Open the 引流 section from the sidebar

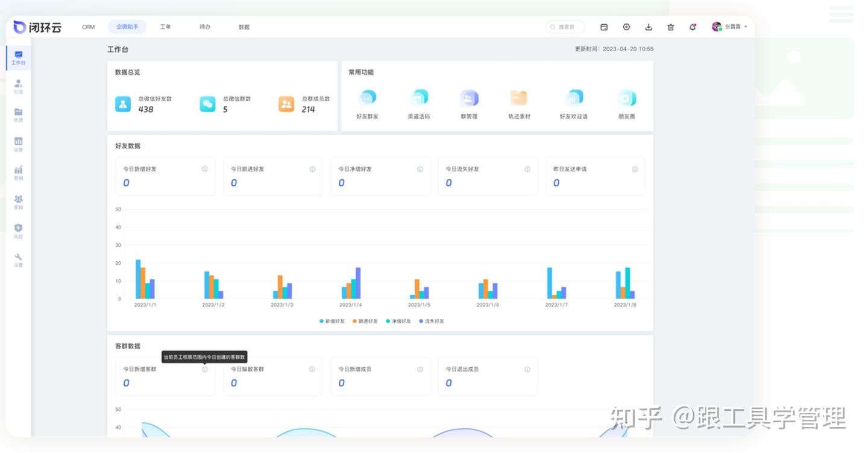[18, 86]
